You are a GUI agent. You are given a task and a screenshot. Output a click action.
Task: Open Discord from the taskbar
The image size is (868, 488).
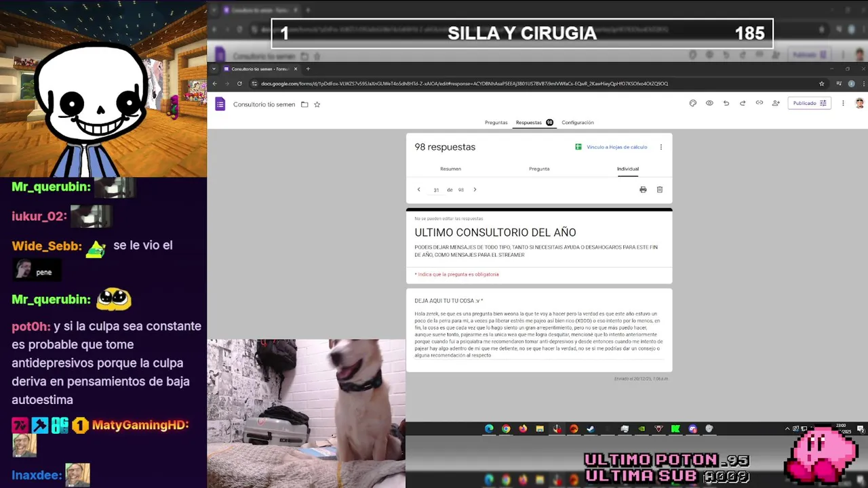(692, 428)
